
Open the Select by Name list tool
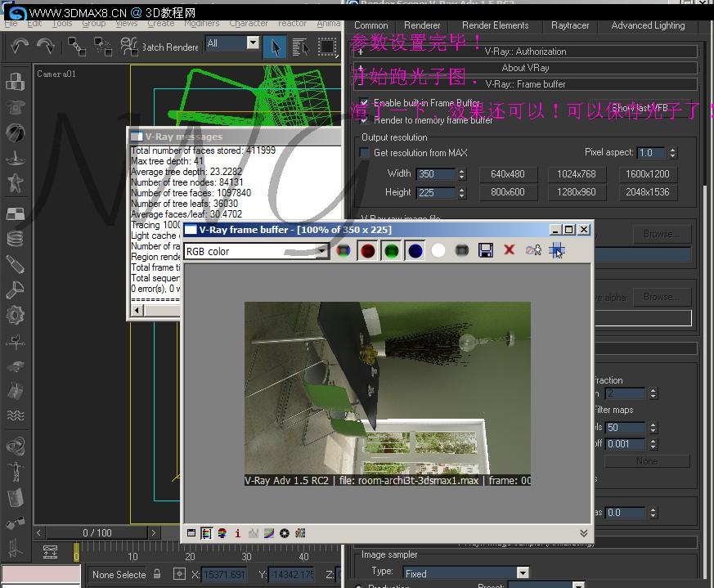[x=300, y=47]
